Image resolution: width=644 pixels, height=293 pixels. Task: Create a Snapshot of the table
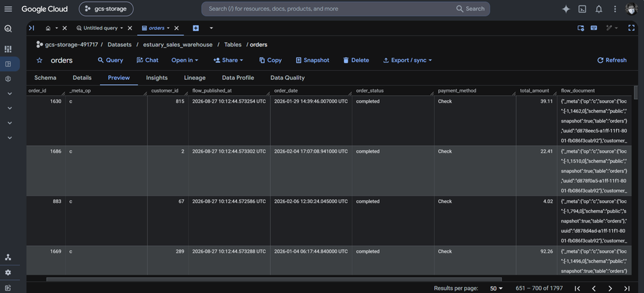coord(312,60)
